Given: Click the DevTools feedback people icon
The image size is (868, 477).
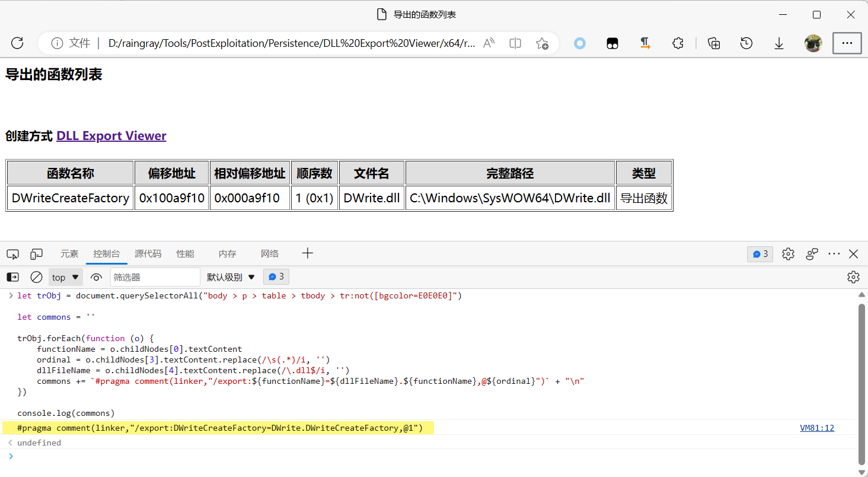Looking at the screenshot, I should point(812,254).
